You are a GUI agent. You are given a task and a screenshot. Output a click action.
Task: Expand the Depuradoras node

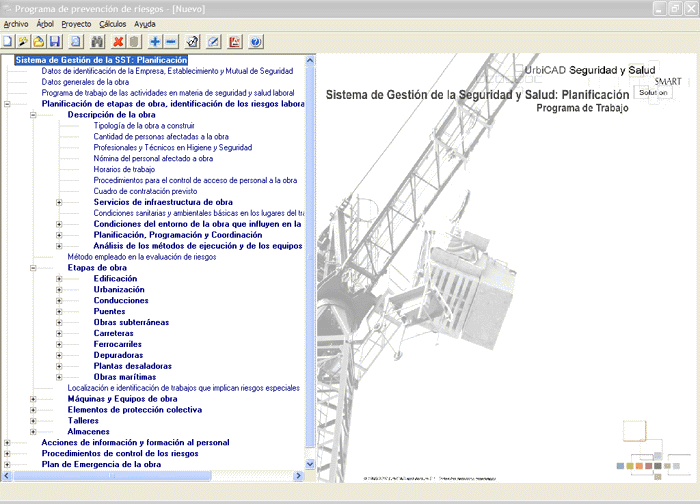[x=59, y=355]
